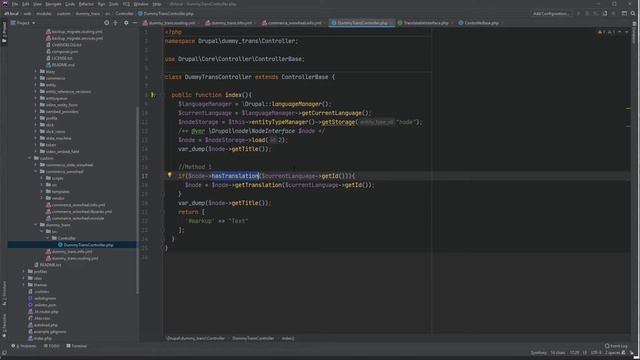Open the Window menu
640x360 pixels.
[141, 4]
